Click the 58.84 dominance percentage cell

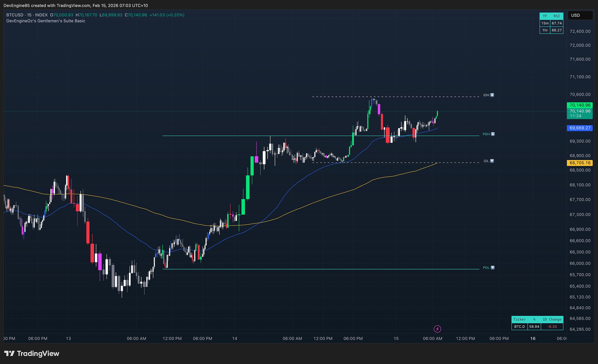point(534,327)
